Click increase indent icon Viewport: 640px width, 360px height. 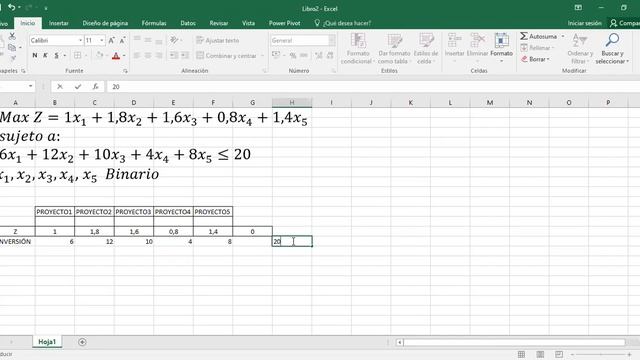[185, 55]
